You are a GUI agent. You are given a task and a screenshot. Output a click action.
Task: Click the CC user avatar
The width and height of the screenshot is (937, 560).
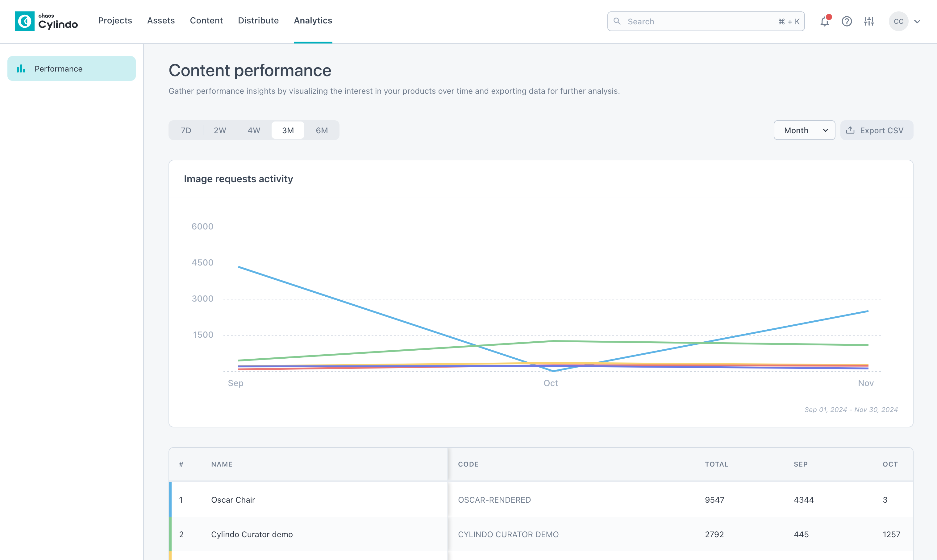(x=898, y=22)
